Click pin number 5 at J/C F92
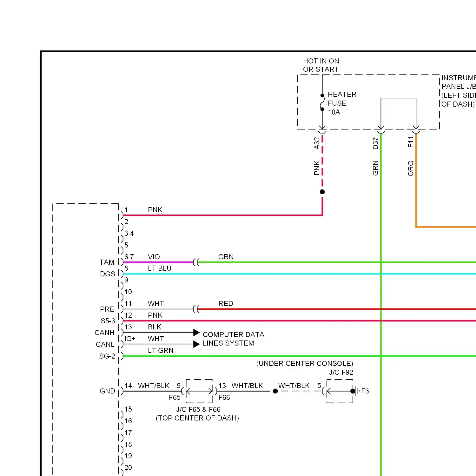The image size is (476, 476). [319, 386]
